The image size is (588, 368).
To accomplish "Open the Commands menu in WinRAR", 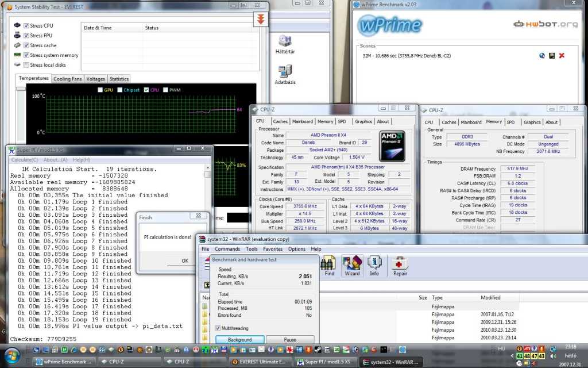I will click(x=227, y=249).
